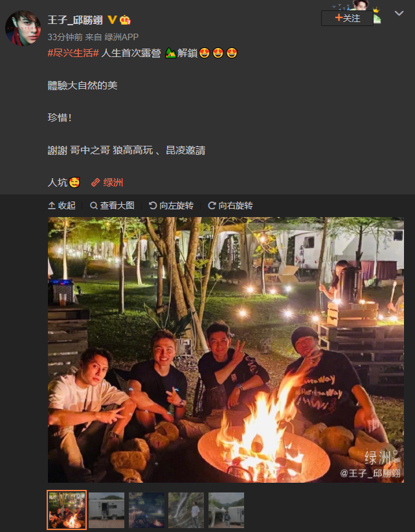Click the 绿洲APP source link

[121, 37]
